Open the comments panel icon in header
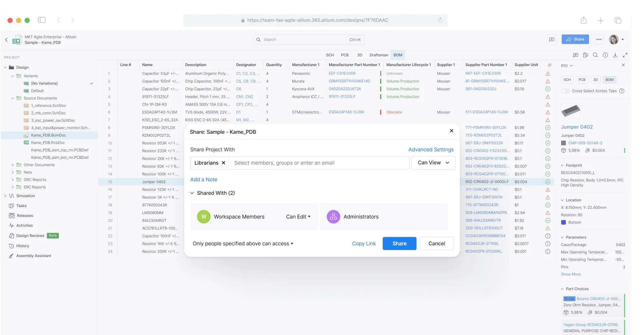Viewport: 644px width, 335px height. coord(552,40)
